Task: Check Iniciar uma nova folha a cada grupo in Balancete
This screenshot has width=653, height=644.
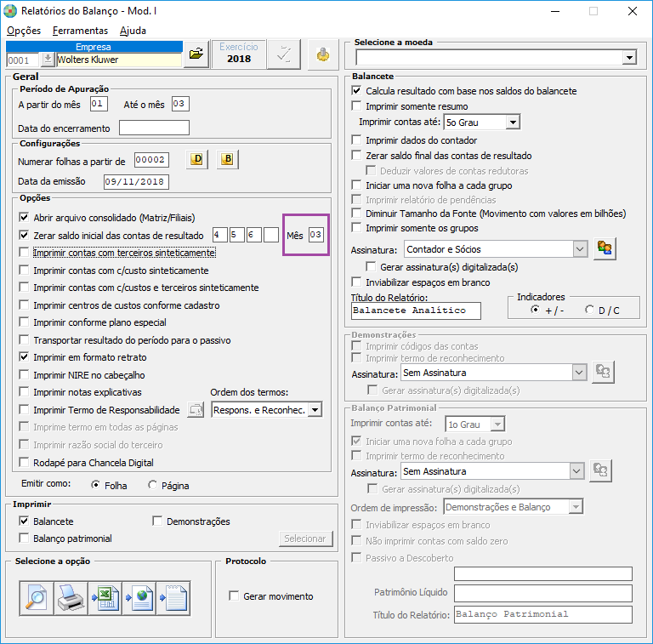Action: pyautogui.click(x=356, y=185)
